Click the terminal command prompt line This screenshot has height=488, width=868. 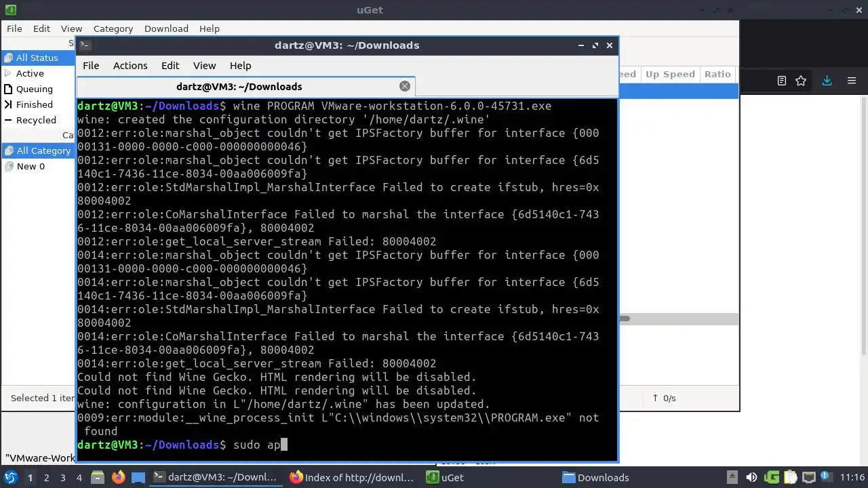coord(347,445)
